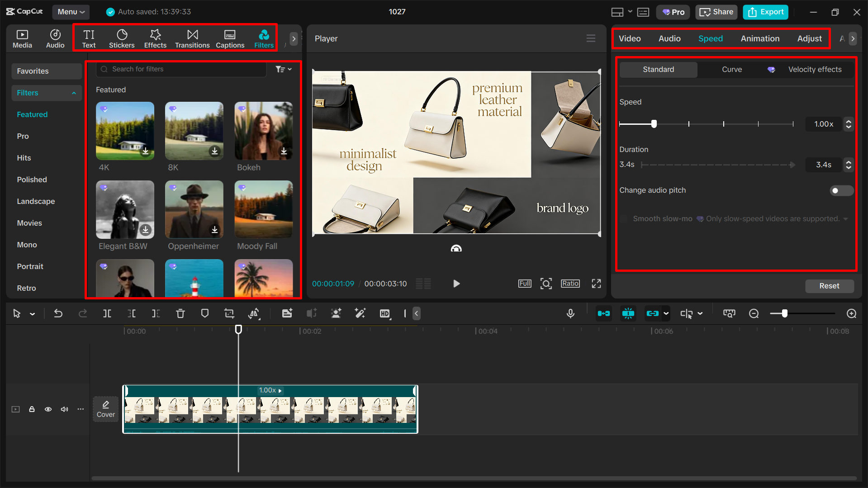This screenshot has height=488, width=868.
Task: Select the Oppenheimer filter thumbnail
Action: tap(194, 209)
